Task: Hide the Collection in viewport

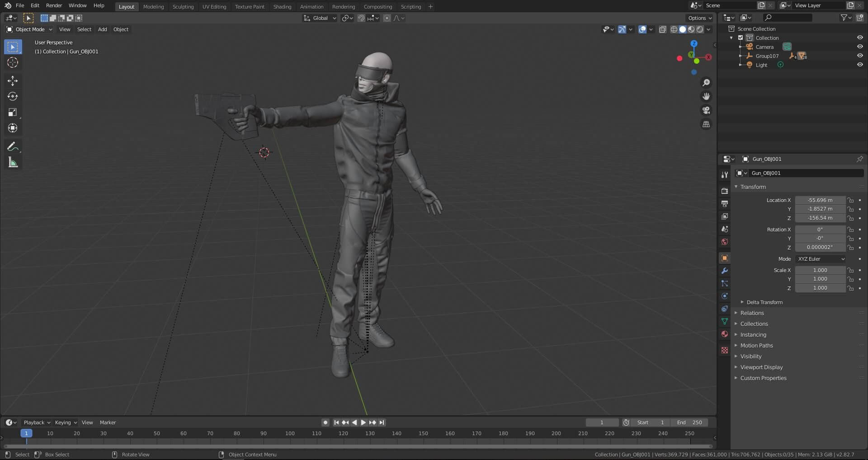Action: (x=859, y=38)
